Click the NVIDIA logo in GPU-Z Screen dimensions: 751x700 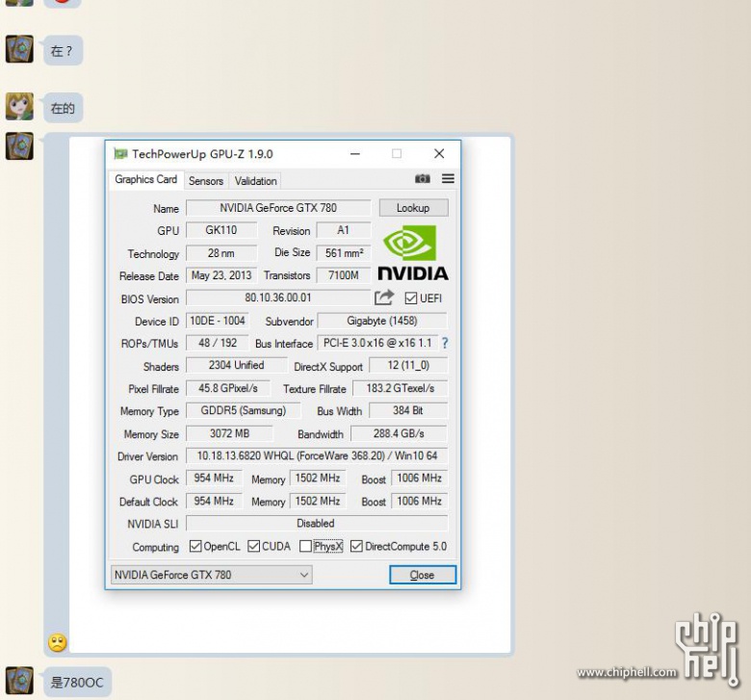coord(413,252)
